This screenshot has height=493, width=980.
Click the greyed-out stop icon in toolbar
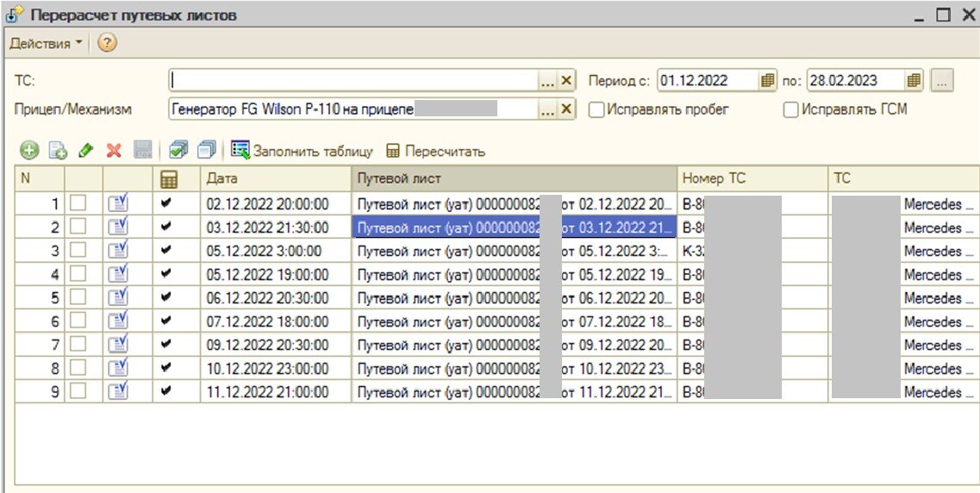click(143, 151)
